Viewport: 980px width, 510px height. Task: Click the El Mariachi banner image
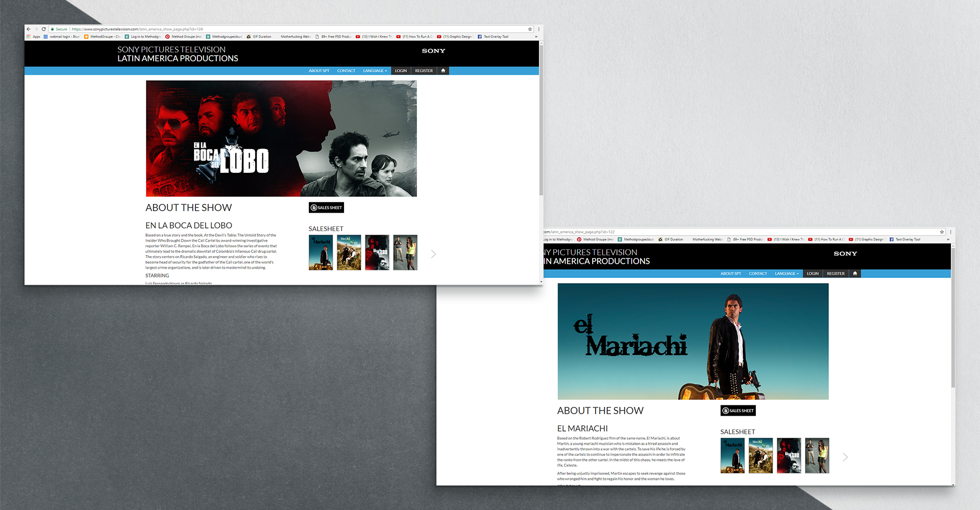[x=693, y=342]
